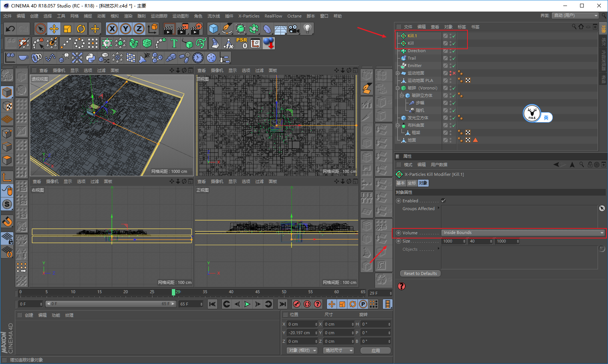This screenshot has height=364, width=608.
Task: Open the RealFlow menu
Action: click(273, 16)
